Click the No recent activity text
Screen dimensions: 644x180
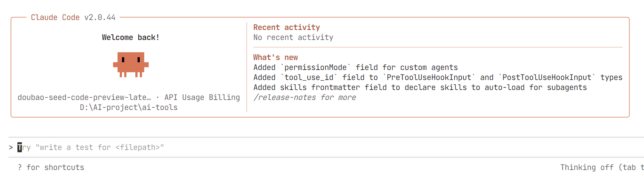[x=293, y=37]
